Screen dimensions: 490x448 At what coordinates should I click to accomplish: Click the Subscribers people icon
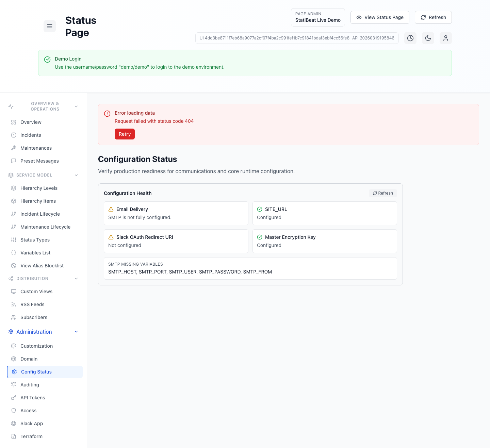point(14,317)
